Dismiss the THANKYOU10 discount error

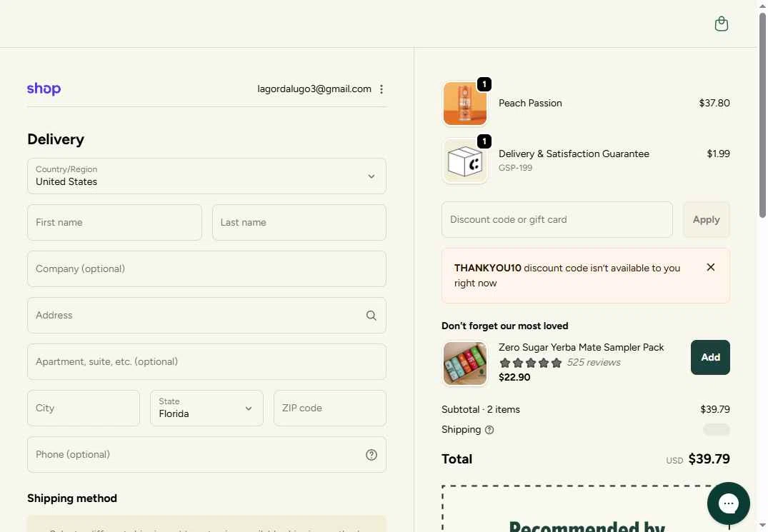[x=711, y=267]
